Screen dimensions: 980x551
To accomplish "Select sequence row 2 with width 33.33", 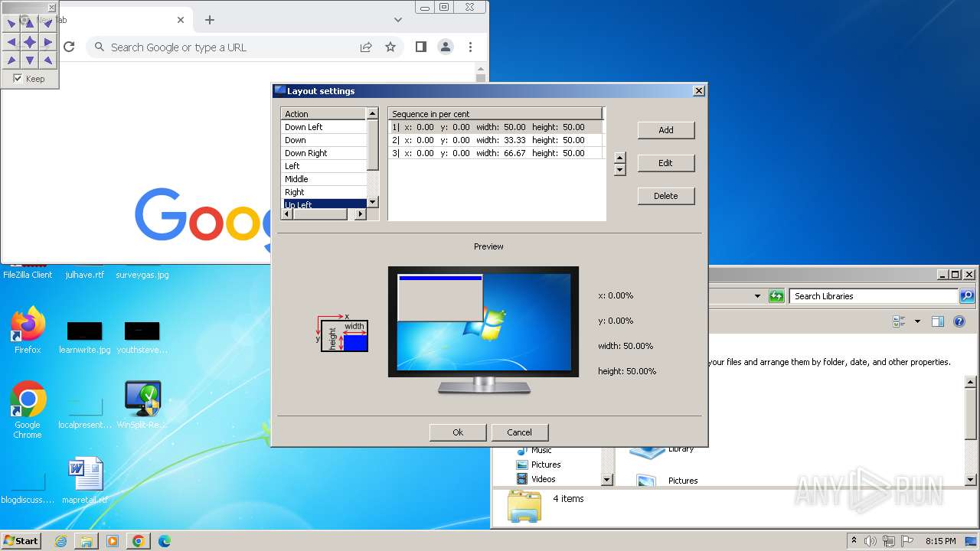I will tap(496, 140).
